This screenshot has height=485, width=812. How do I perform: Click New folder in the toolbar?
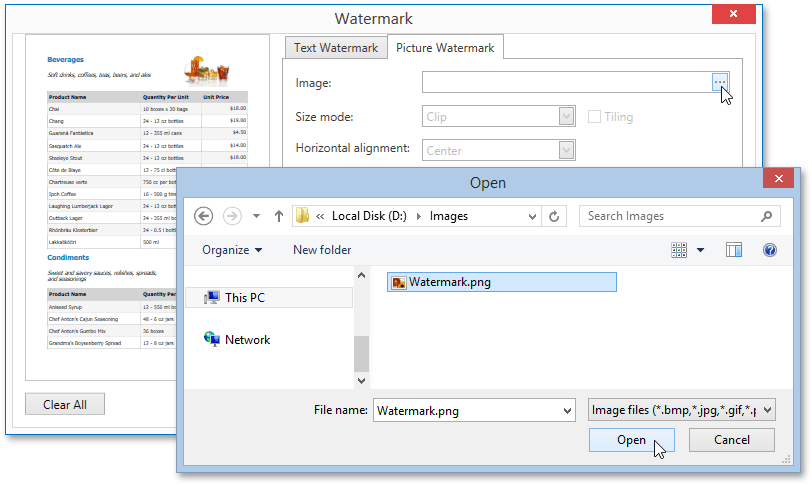(x=322, y=250)
